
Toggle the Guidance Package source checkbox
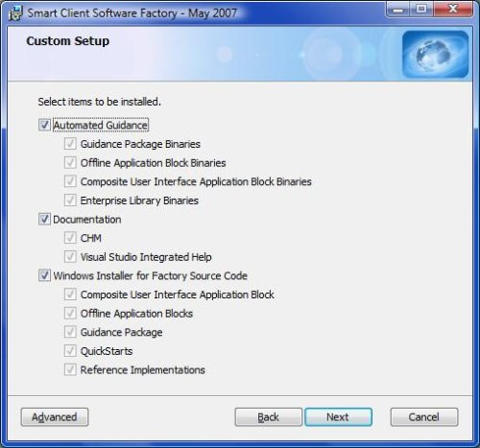[70, 332]
